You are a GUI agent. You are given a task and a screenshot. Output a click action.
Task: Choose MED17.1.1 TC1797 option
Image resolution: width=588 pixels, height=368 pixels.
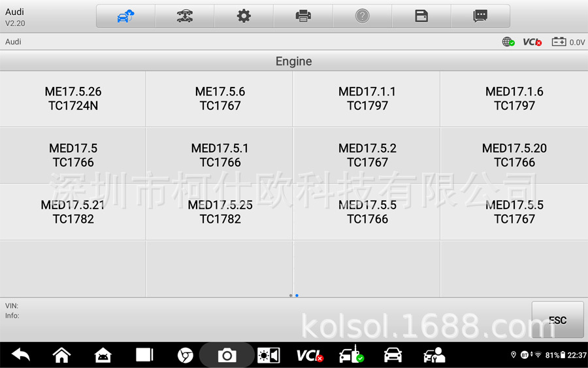pyautogui.click(x=367, y=99)
